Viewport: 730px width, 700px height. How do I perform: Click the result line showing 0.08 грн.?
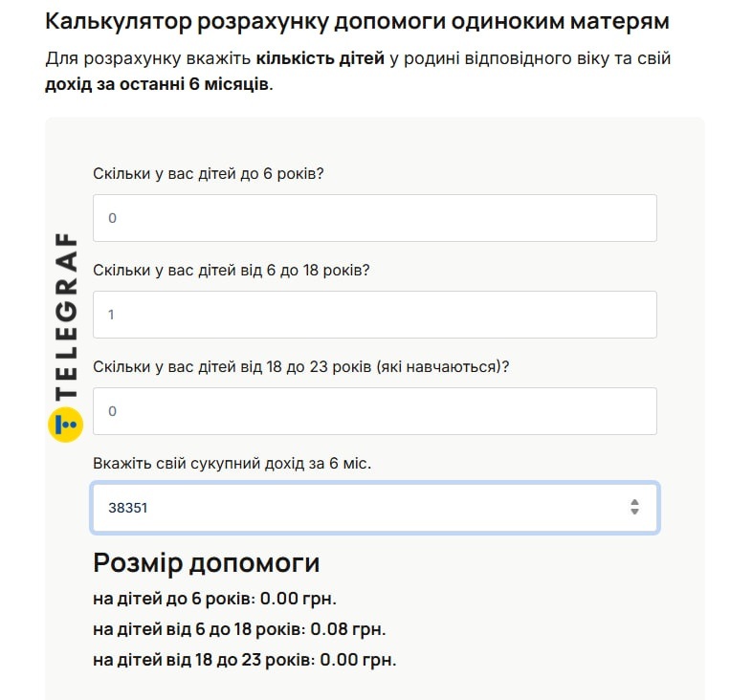tap(238, 629)
